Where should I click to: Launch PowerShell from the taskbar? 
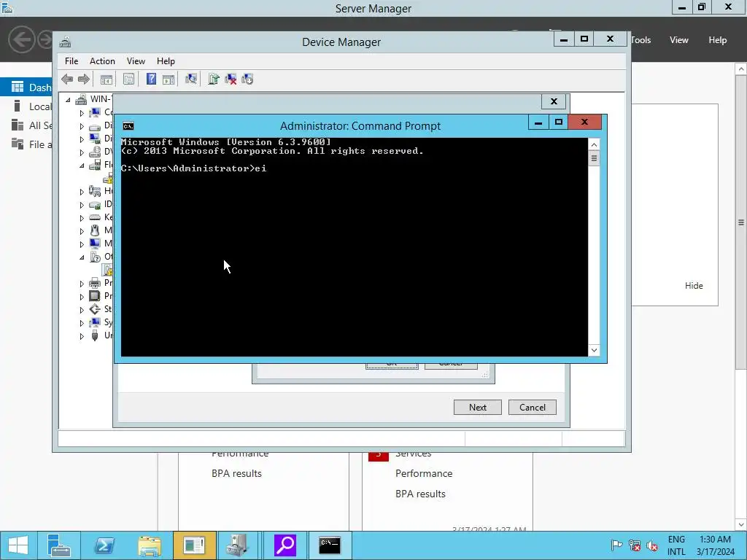[x=104, y=545]
